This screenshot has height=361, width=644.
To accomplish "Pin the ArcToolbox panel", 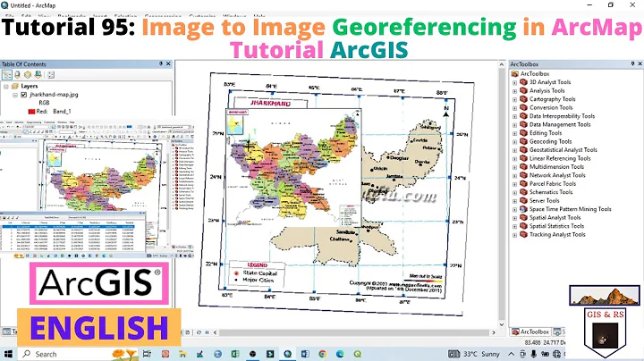I will click(632, 64).
